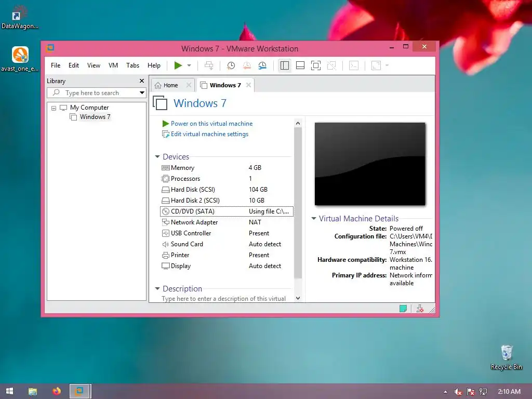532x399 pixels.
Task: Collapse the Virtual Machine Details section
Action: coord(314,219)
